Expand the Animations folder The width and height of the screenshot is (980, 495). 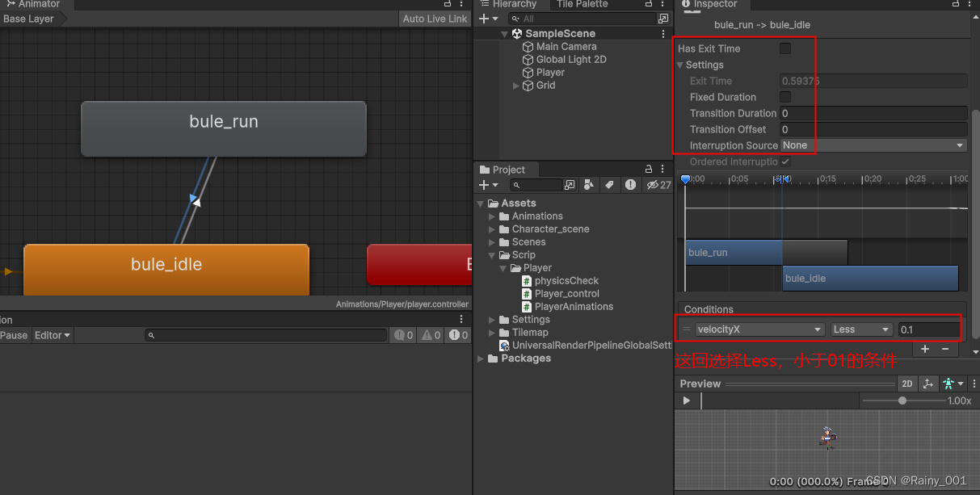tap(493, 216)
